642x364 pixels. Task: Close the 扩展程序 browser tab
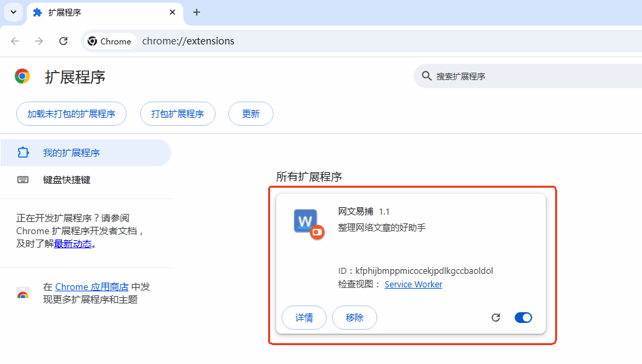pyautogui.click(x=172, y=12)
